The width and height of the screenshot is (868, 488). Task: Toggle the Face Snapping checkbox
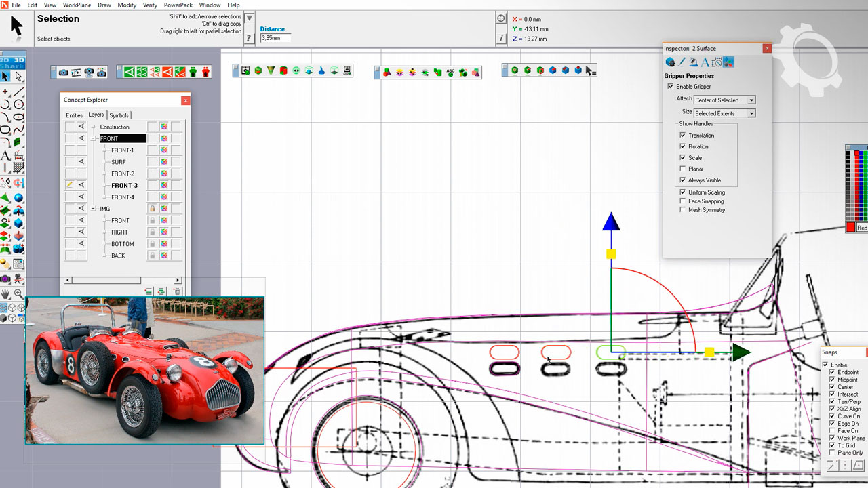[683, 201]
